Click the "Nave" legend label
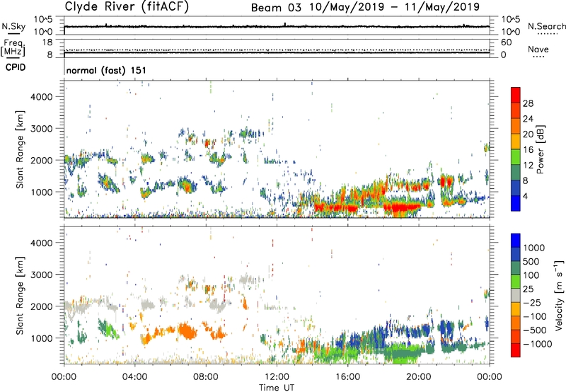Viewport: 566px width, 392px height. (x=538, y=49)
